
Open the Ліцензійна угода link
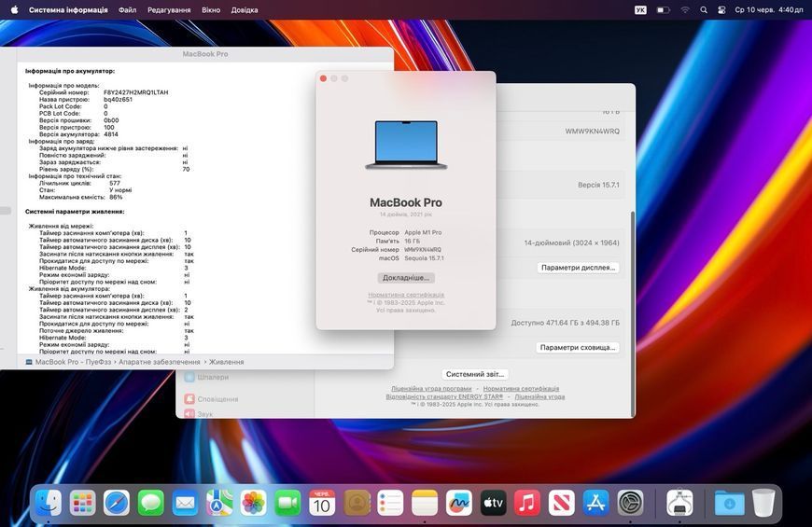[539, 396]
